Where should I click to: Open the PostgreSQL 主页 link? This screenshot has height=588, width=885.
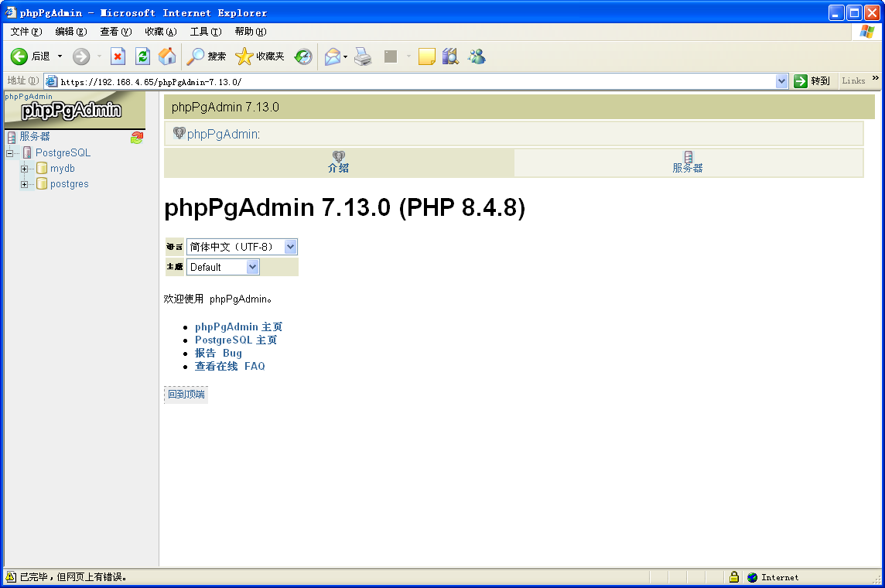[236, 340]
